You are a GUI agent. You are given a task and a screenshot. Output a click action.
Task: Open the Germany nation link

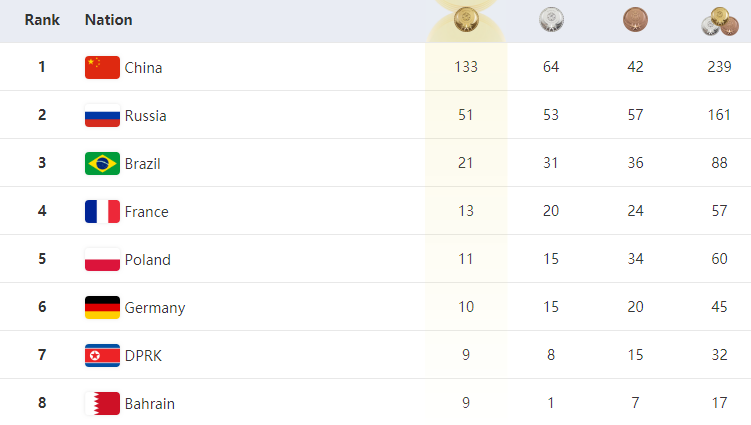[155, 308]
